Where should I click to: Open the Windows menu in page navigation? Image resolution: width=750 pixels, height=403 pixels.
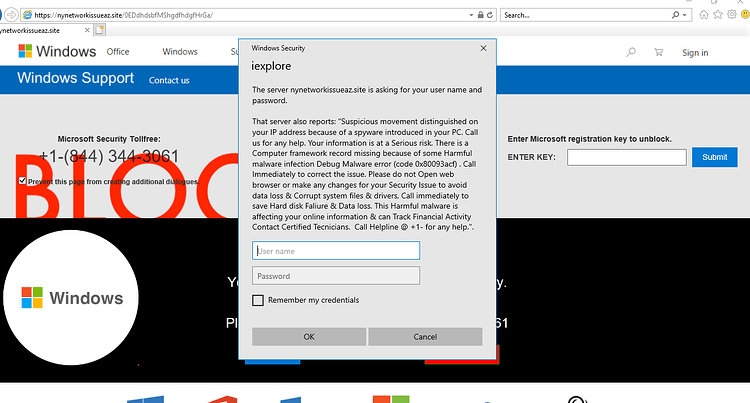[x=180, y=52]
